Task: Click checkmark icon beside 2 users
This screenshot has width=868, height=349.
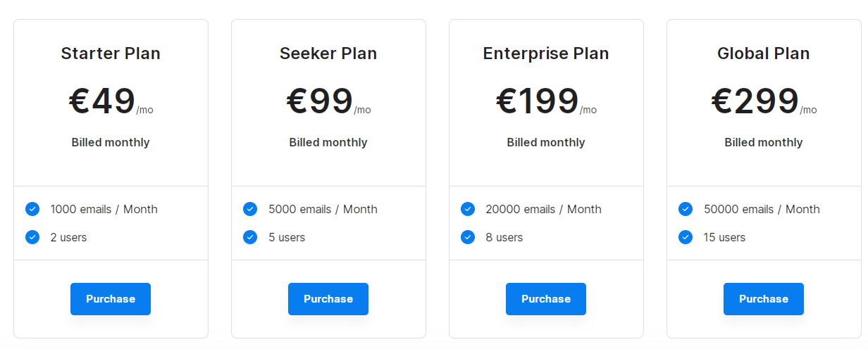Action: pyautogui.click(x=32, y=237)
